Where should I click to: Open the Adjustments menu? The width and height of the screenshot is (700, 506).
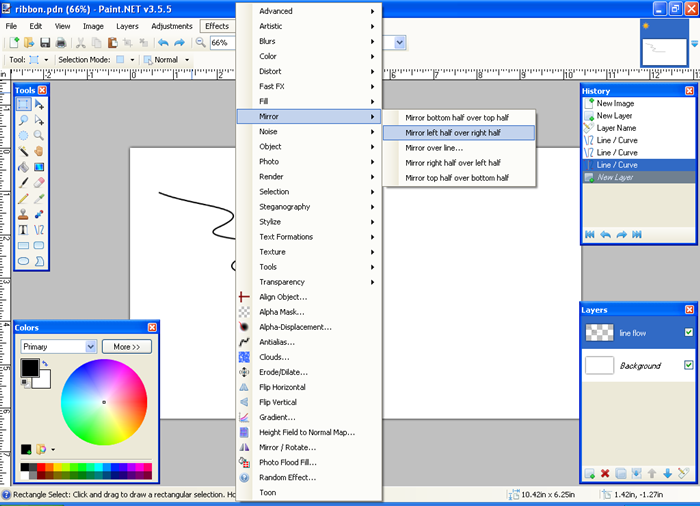point(172,26)
